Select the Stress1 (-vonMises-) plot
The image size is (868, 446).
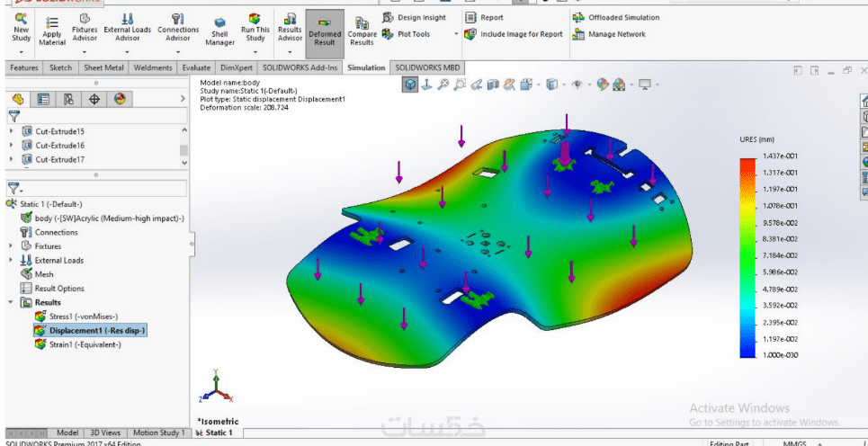77,317
